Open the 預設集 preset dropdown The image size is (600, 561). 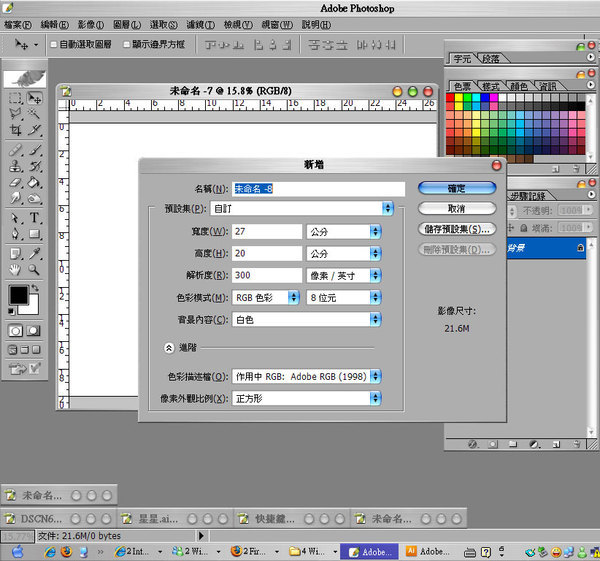tap(312, 208)
